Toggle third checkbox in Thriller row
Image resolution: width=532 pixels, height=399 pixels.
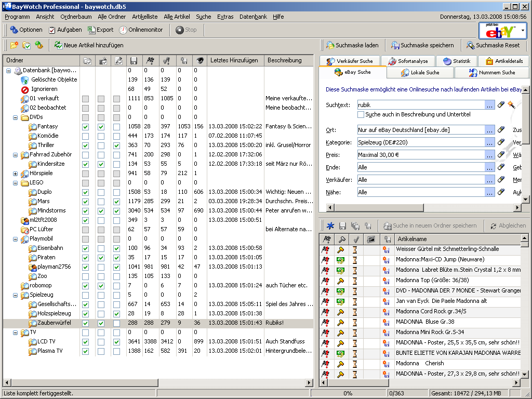117,145
